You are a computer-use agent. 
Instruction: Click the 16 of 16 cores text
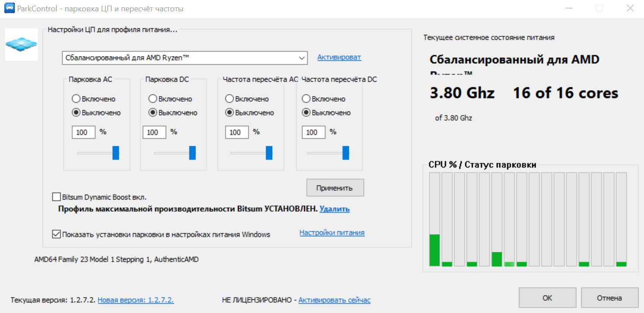coord(566,93)
